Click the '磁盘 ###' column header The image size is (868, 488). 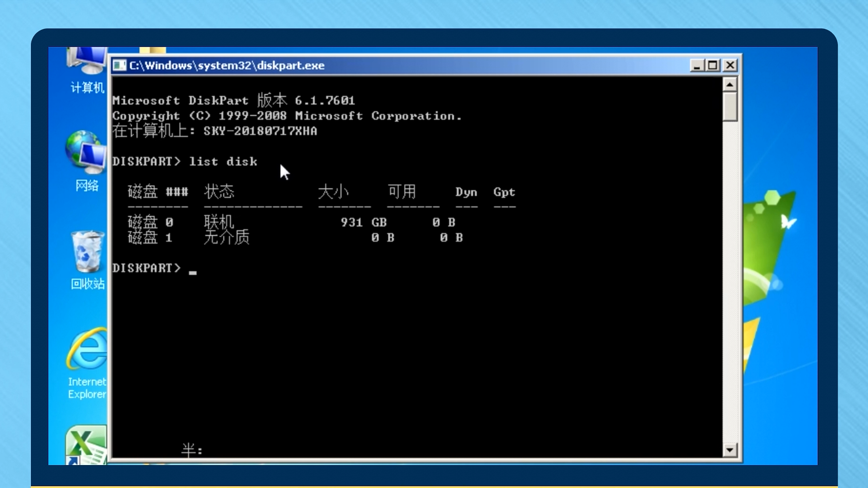(158, 191)
